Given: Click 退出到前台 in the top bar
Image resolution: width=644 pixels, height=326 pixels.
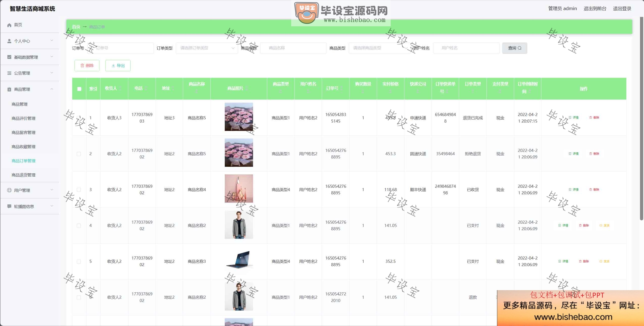Looking at the screenshot, I should pos(595,9).
